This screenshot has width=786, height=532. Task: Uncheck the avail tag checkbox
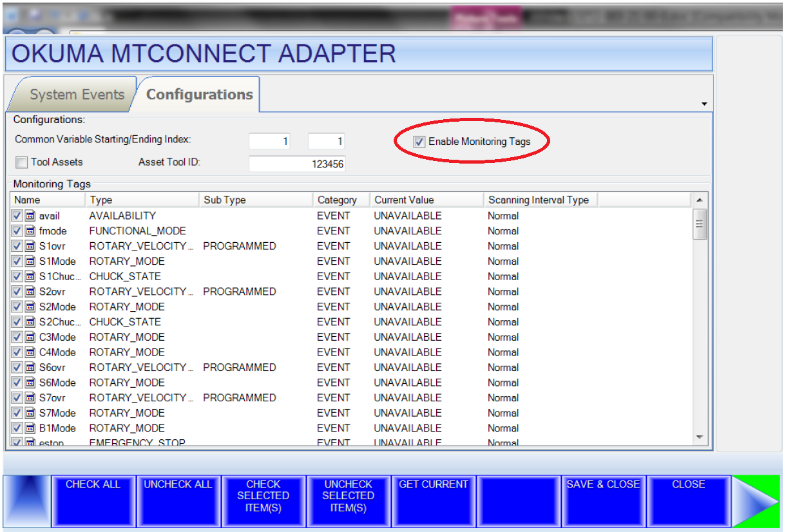17,216
